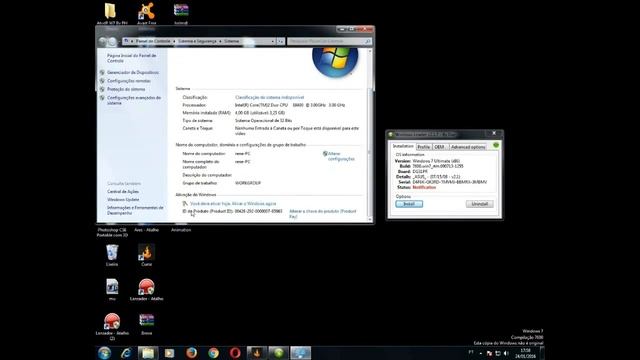
Task: Click the back navigation button in System window
Action: tap(103, 41)
